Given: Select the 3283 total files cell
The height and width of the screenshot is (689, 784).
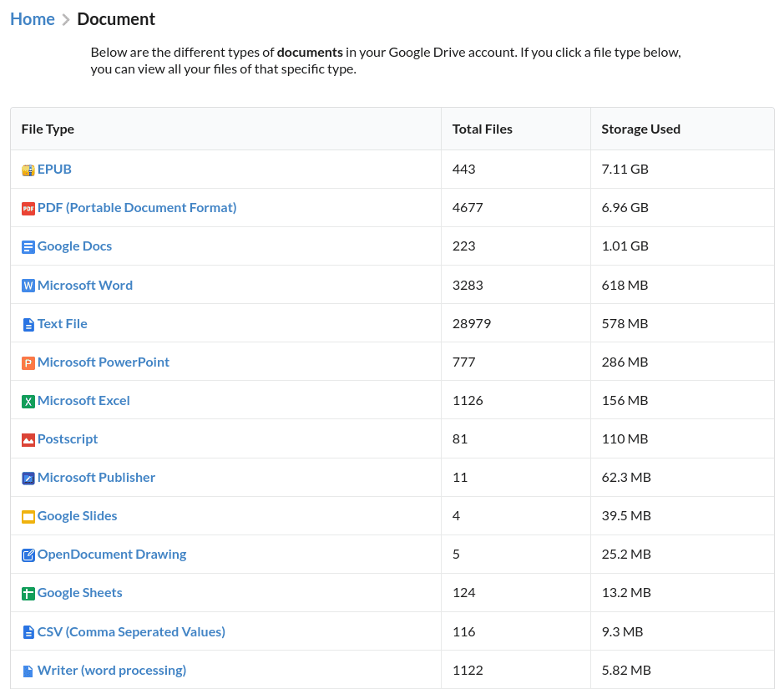Looking at the screenshot, I should (516, 285).
